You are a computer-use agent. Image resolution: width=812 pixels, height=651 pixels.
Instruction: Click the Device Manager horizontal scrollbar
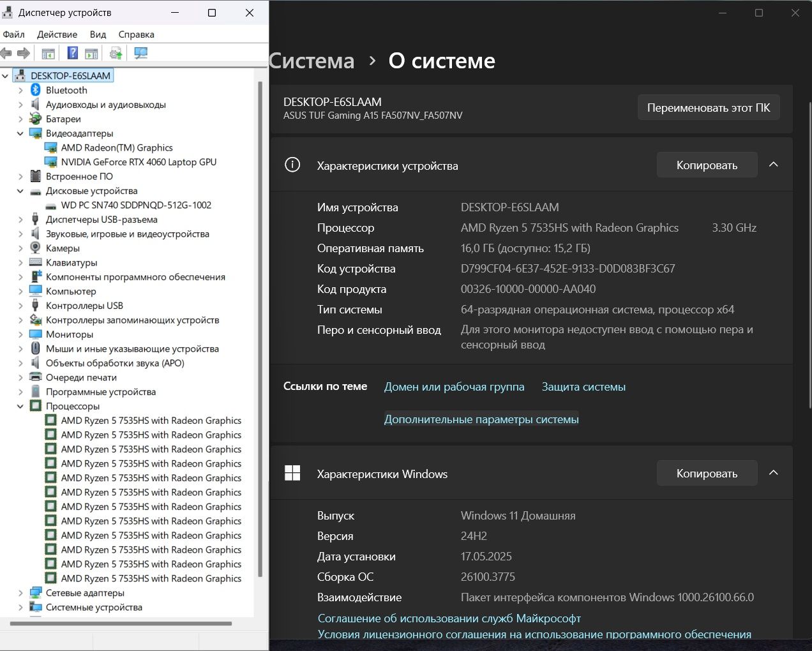coord(121,624)
